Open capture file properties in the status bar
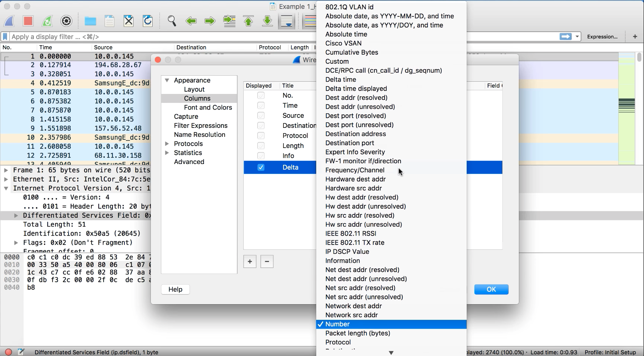 (x=21, y=352)
